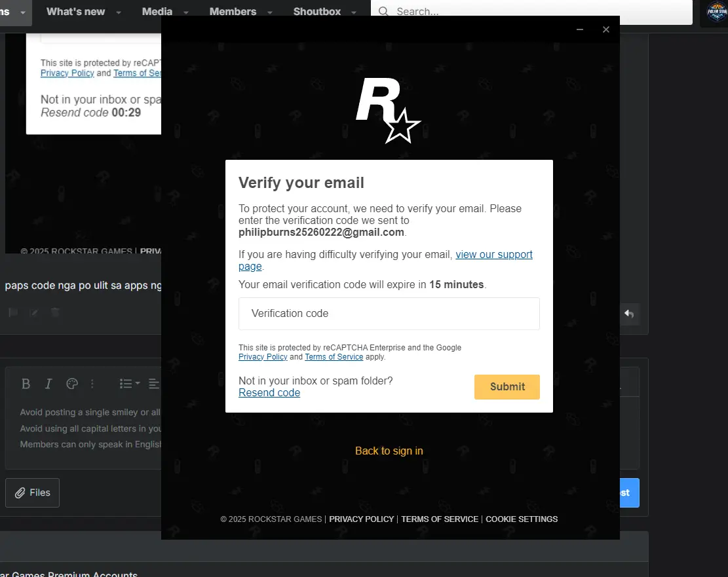The height and width of the screenshot is (577, 728).
Task: Open the Members nav item
Action: (x=233, y=12)
